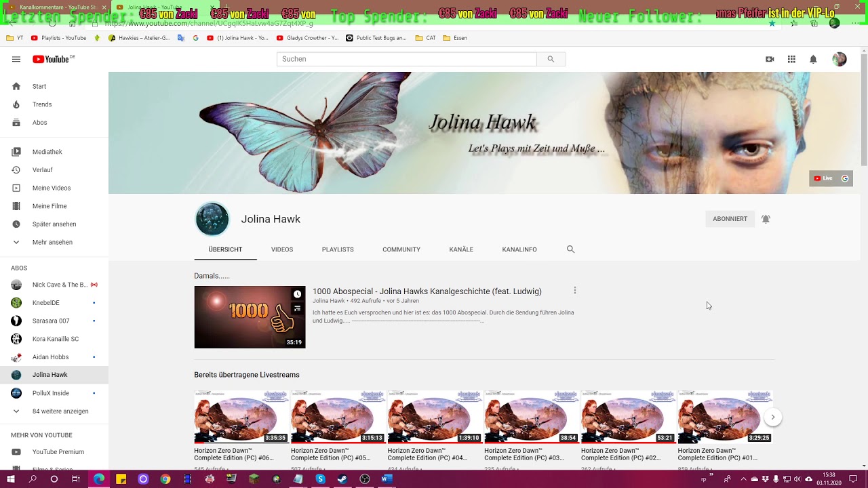Open the YouTube apps grid
Screen dimensions: 868x488
pos(791,59)
